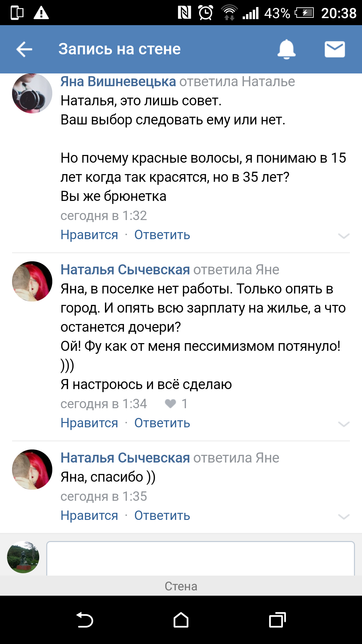Image resolution: width=362 pixels, height=644 pixels.
Task: Open messages envelope icon
Action: [x=335, y=49]
